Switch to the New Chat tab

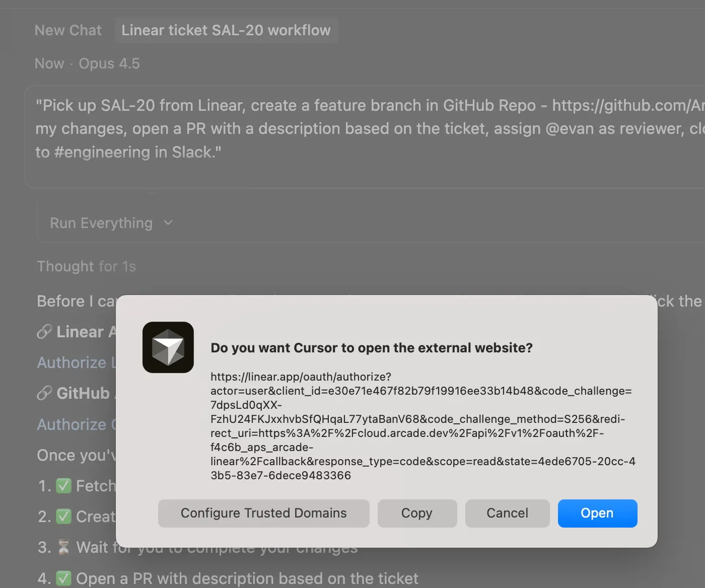(68, 30)
